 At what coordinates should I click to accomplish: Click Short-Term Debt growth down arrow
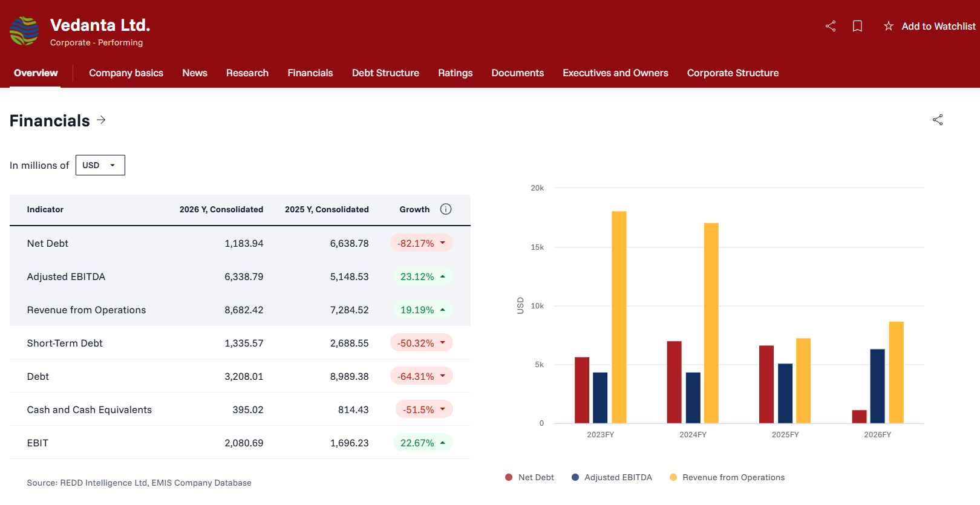coord(443,342)
